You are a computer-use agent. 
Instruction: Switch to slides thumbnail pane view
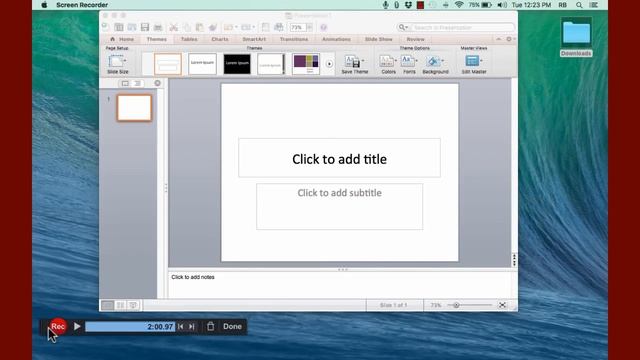point(125,83)
